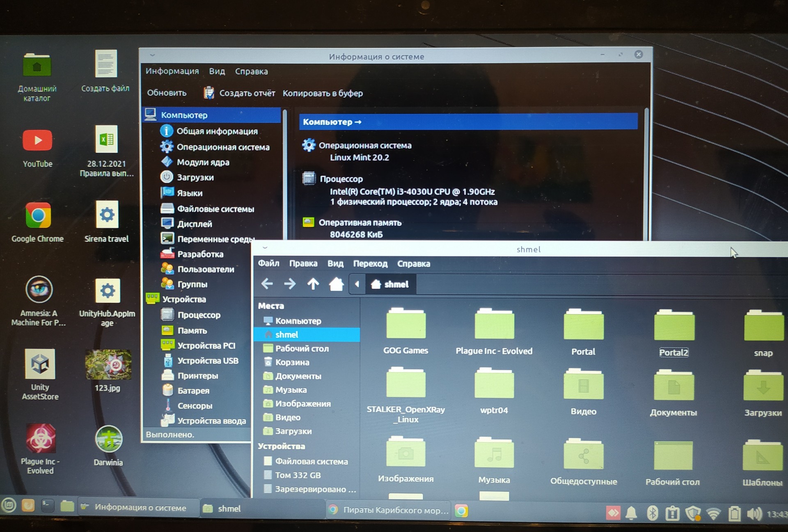
Task: Open the Создать файл desktop icon
Action: tap(105, 71)
